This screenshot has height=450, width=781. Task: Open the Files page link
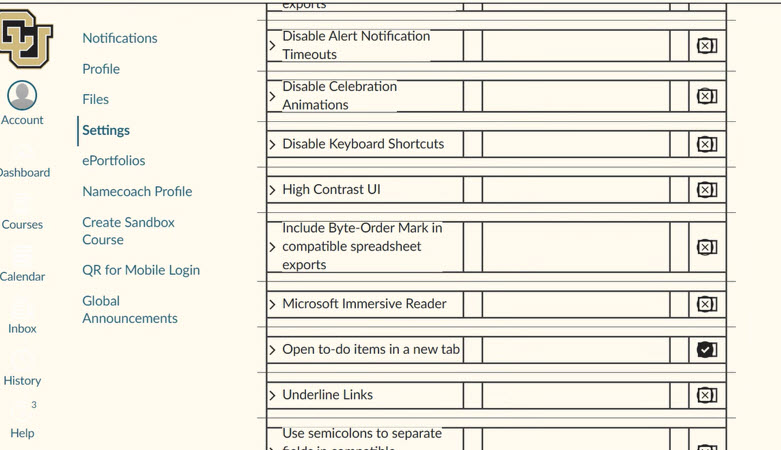pos(96,99)
